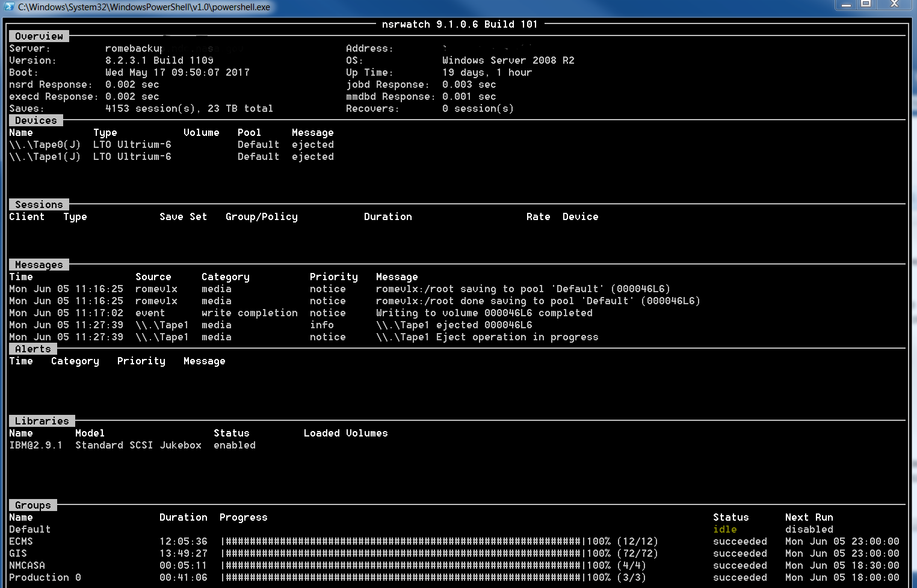The height and width of the screenshot is (588, 917).
Task: Click group name Default in Groups
Action: (x=30, y=529)
